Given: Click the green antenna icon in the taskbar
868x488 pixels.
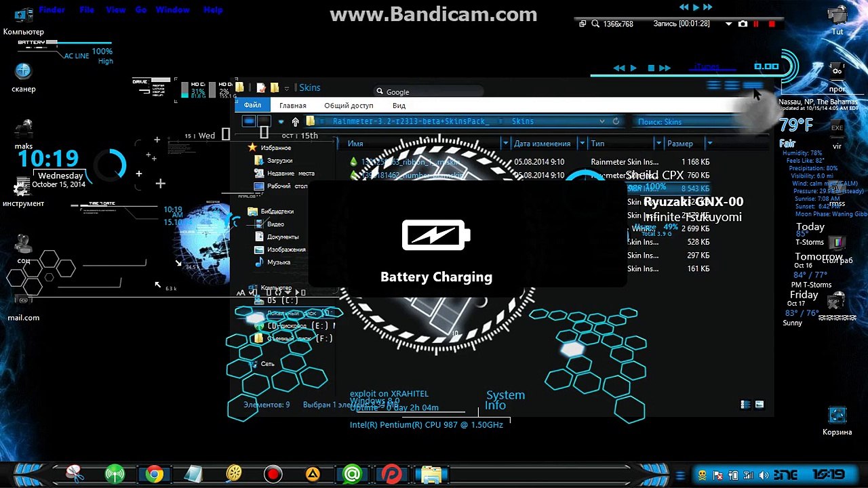Looking at the screenshot, I should pyautogui.click(x=115, y=474).
